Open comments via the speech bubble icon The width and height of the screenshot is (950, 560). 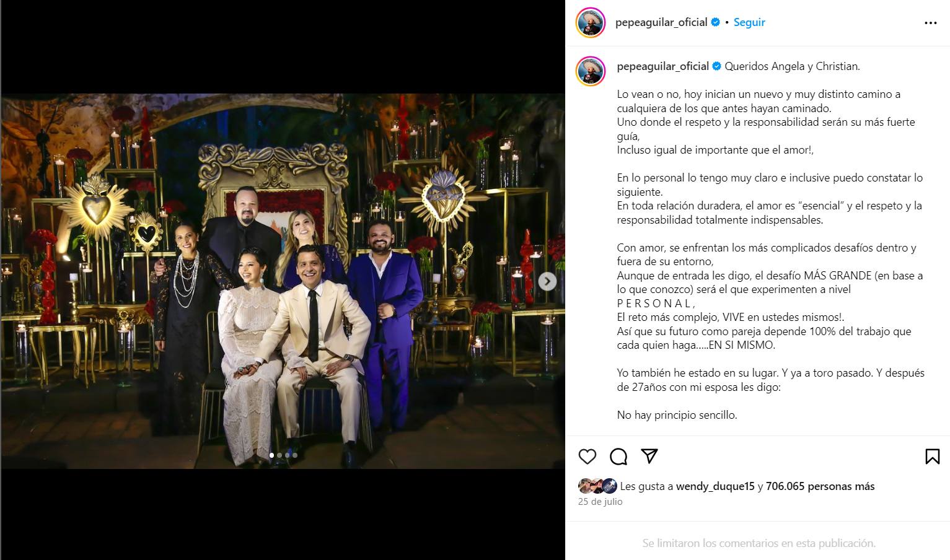618,457
